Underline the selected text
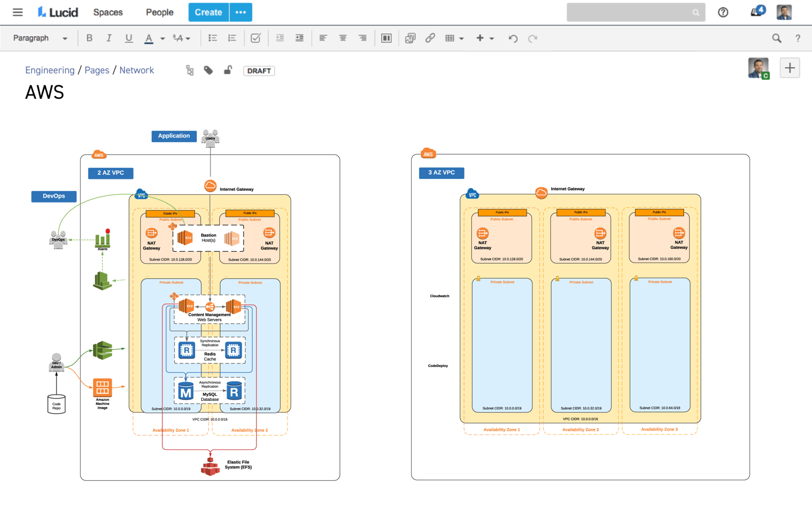This screenshot has width=812, height=508. coord(129,38)
